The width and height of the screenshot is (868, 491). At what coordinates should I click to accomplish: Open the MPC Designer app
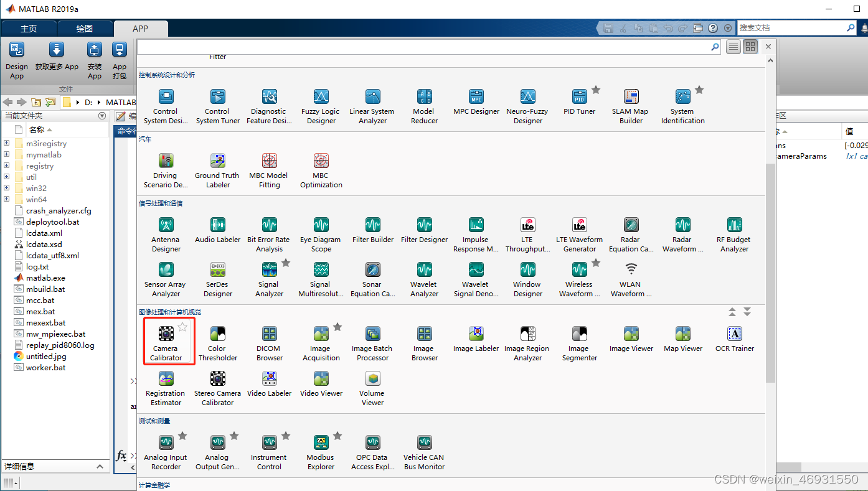476,103
